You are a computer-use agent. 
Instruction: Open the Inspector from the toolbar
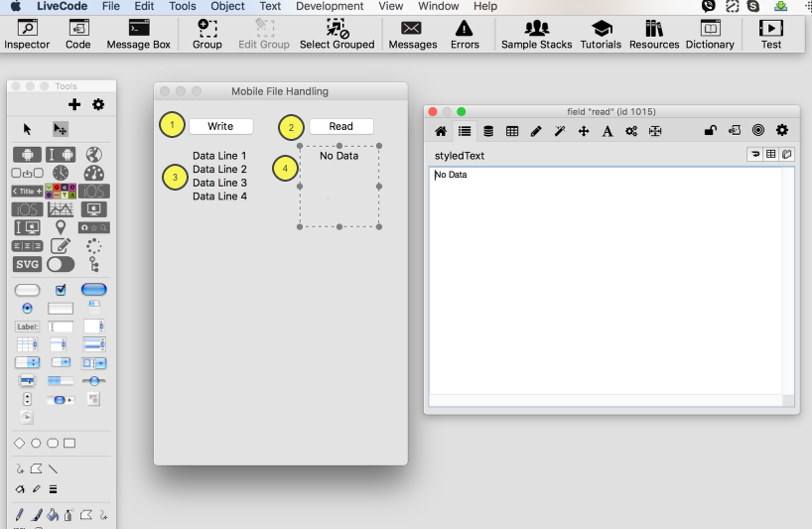[27, 34]
